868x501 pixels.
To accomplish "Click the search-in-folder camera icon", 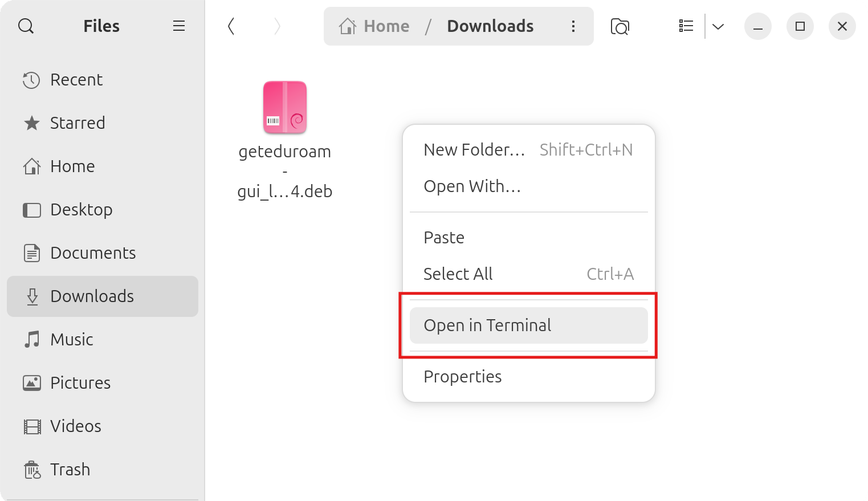I will click(620, 26).
